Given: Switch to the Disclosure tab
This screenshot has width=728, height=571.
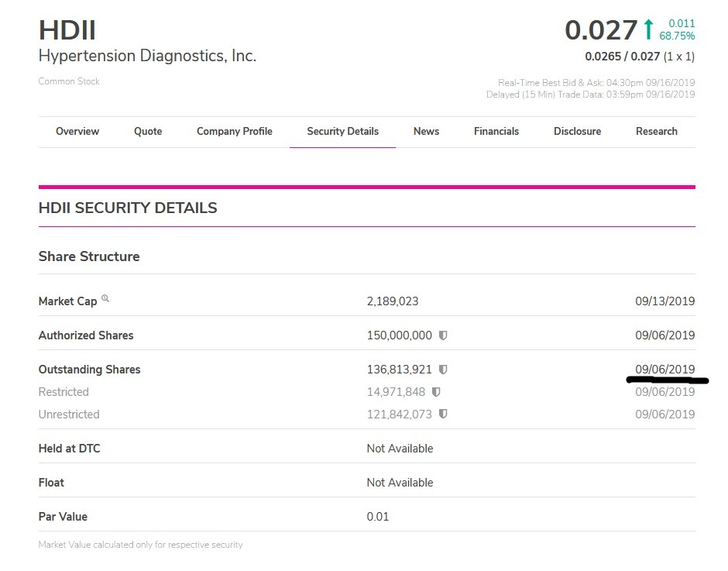Looking at the screenshot, I should pos(577,132).
